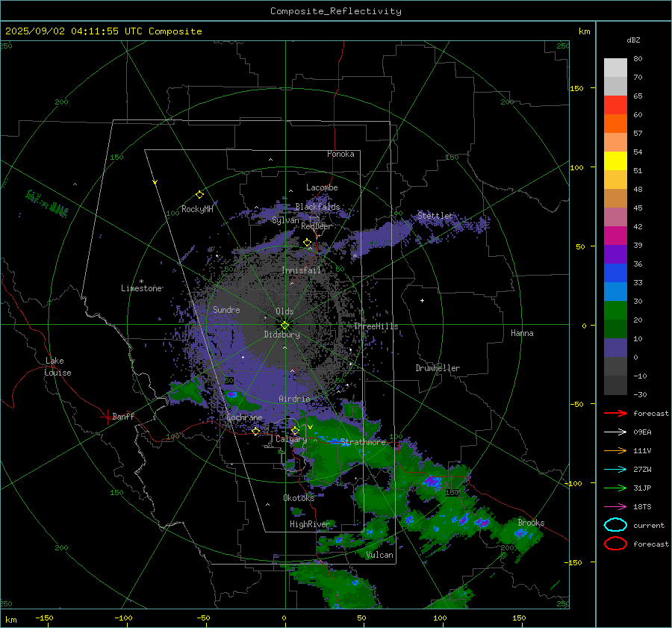
Task: Select the Okotoks city label
Action: point(299,497)
